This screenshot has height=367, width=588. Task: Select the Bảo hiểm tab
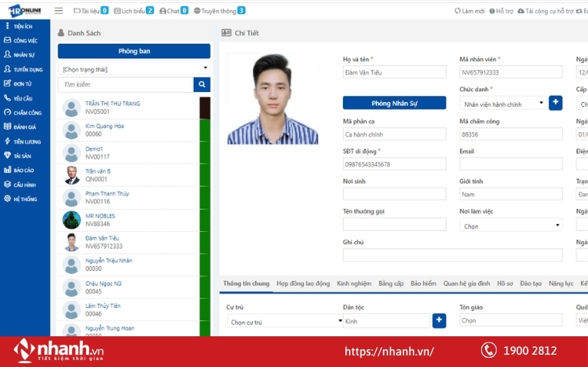422,283
